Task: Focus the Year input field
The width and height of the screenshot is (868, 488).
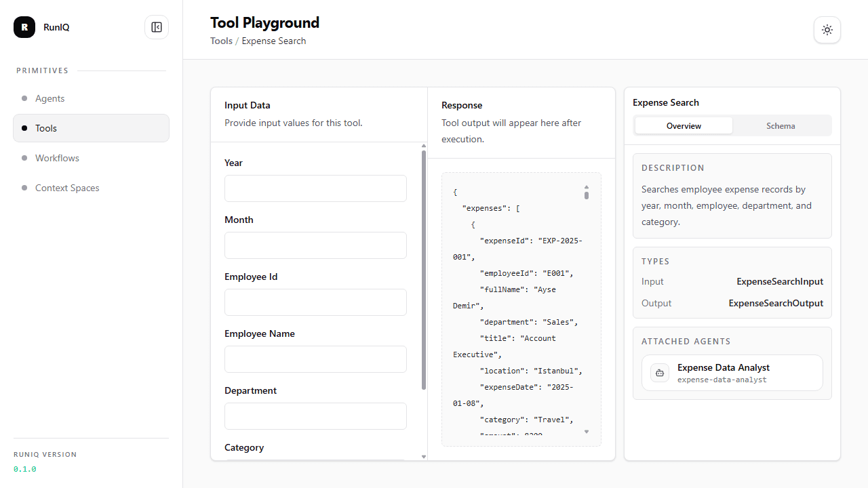Action: click(x=315, y=188)
